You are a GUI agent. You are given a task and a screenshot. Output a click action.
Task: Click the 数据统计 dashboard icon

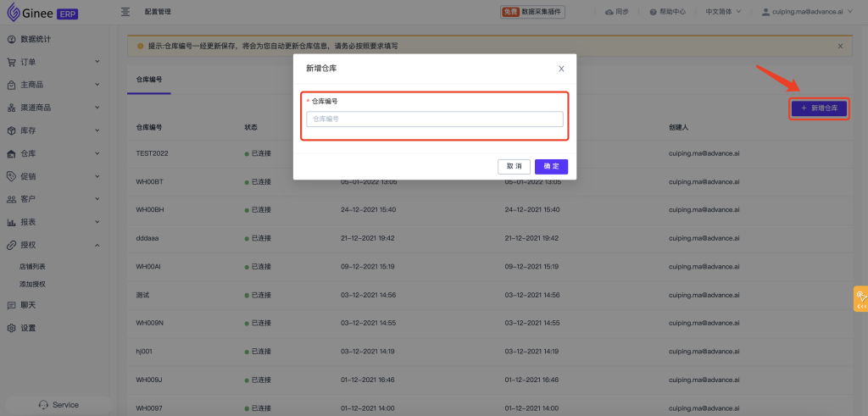point(11,39)
